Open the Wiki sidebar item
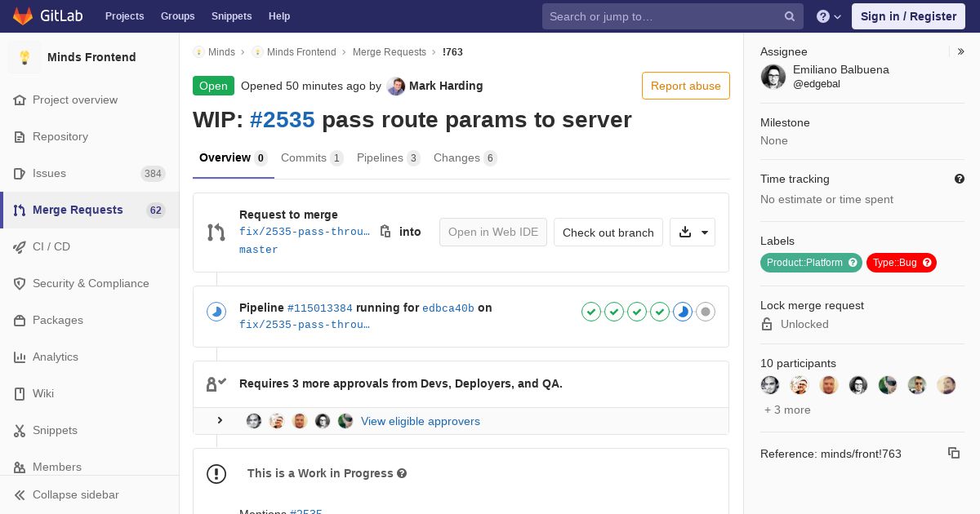The height and width of the screenshot is (514, 980). coord(90,393)
